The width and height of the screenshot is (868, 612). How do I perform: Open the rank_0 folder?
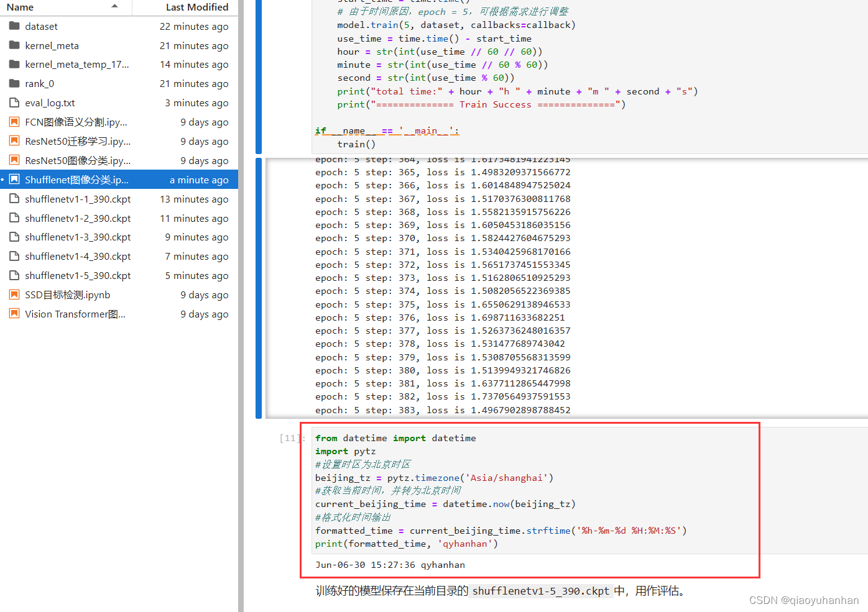[39, 83]
